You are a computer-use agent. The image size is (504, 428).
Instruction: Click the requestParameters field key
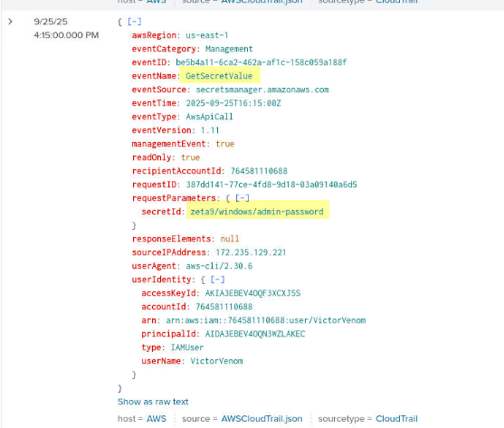click(x=174, y=198)
